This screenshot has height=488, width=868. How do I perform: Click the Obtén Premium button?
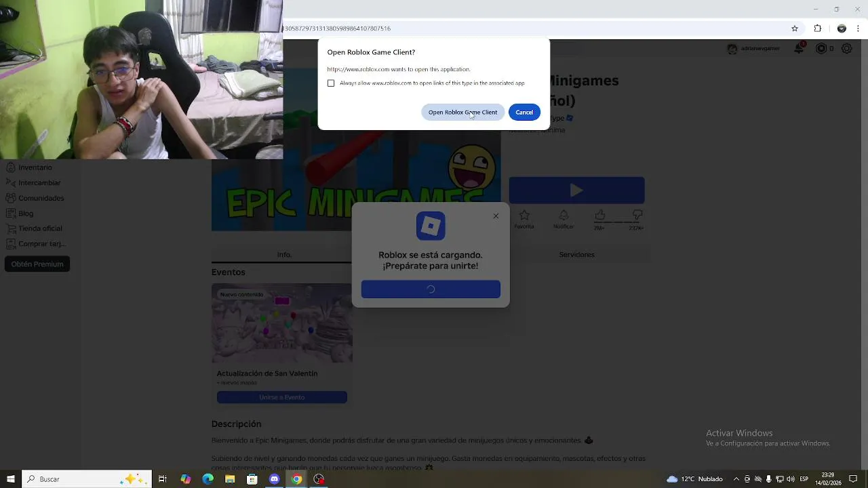37,264
